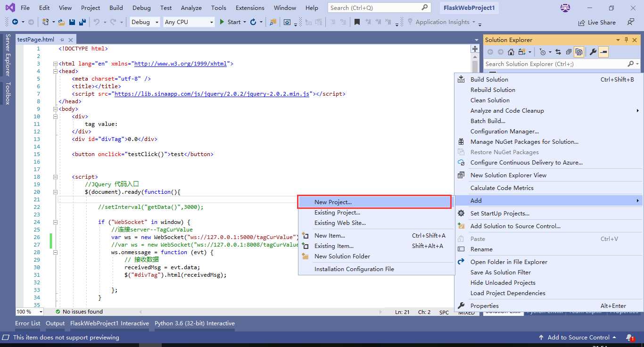Toggle Show All Files in Solution Explorer
The image size is (644, 347).
click(x=579, y=52)
